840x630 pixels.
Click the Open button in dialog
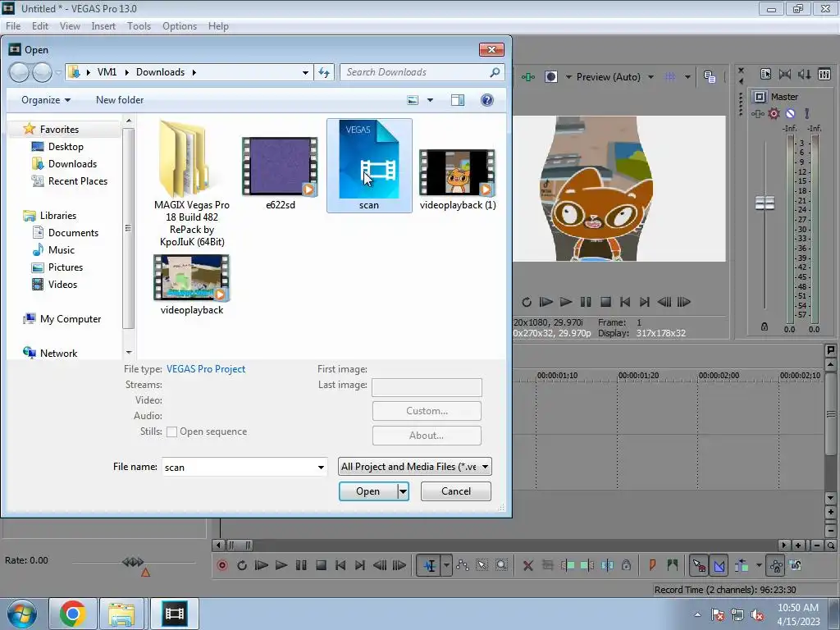(368, 491)
